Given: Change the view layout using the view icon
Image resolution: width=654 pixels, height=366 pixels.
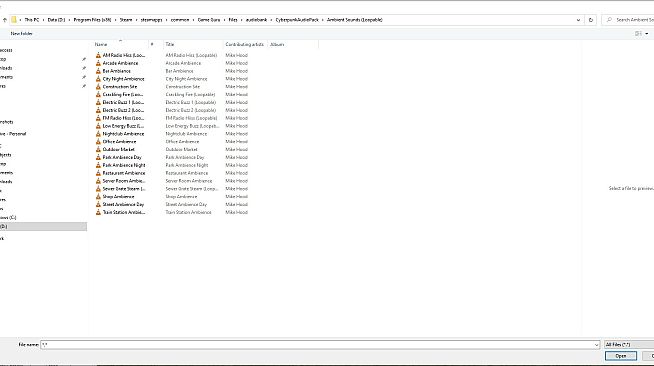Looking at the screenshot, I should pyautogui.click(x=638, y=33).
